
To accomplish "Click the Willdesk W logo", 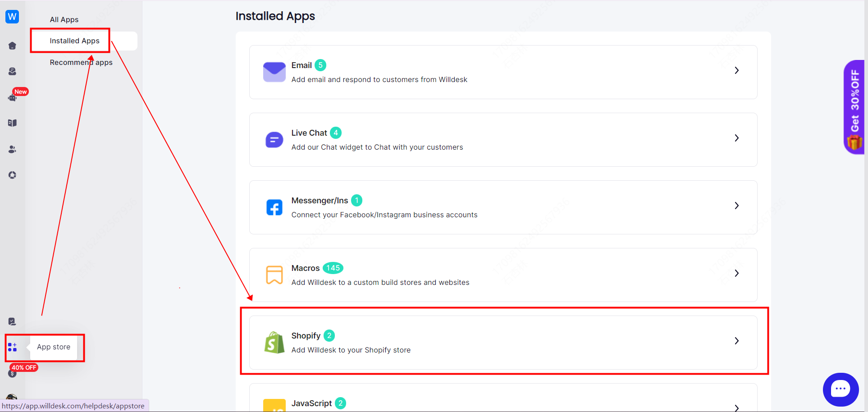I will (x=12, y=17).
